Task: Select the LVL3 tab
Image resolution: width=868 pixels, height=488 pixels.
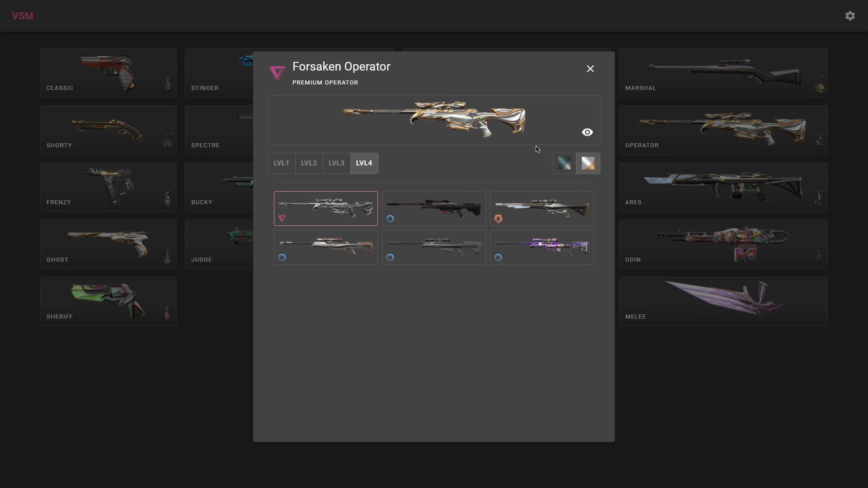Action: (337, 163)
